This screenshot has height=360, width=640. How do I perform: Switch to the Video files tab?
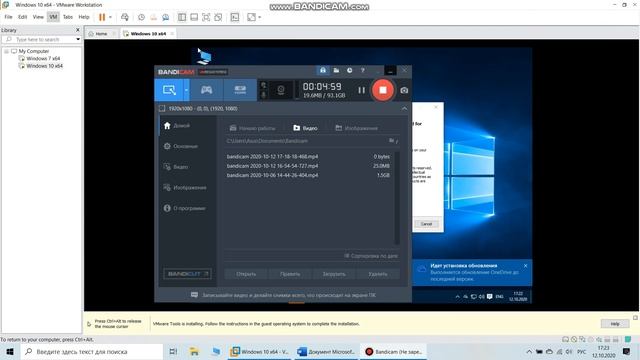(305, 128)
